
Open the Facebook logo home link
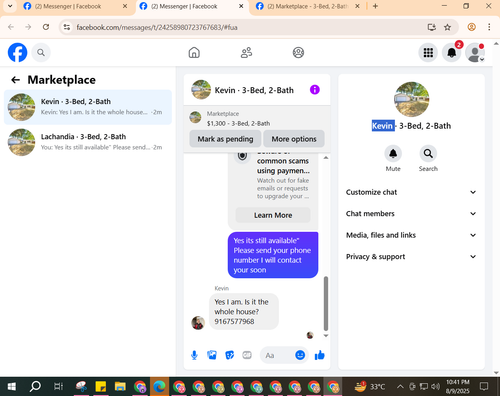pos(17,53)
